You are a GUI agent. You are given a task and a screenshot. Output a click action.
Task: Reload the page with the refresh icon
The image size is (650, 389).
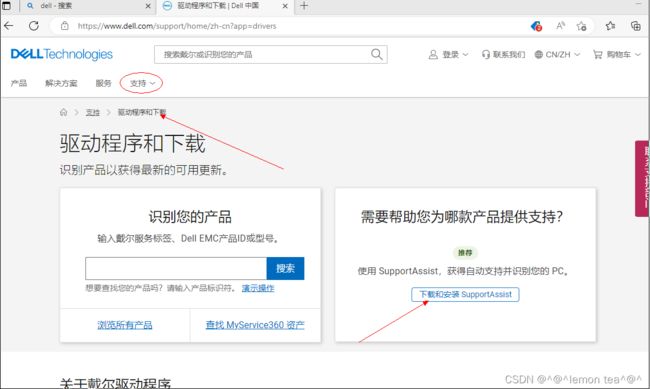[34, 26]
